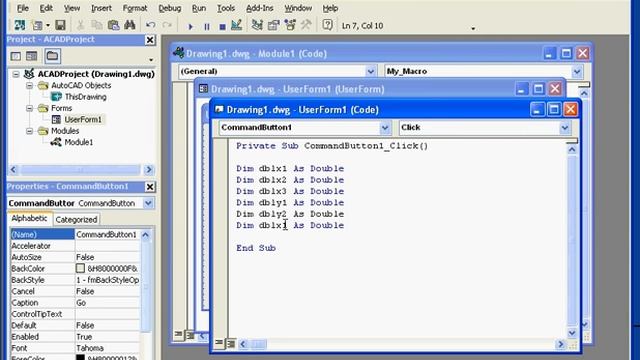Screen dimensions: 640x360
Task: Select UserForm1 in project tree
Action: (x=83, y=120)
